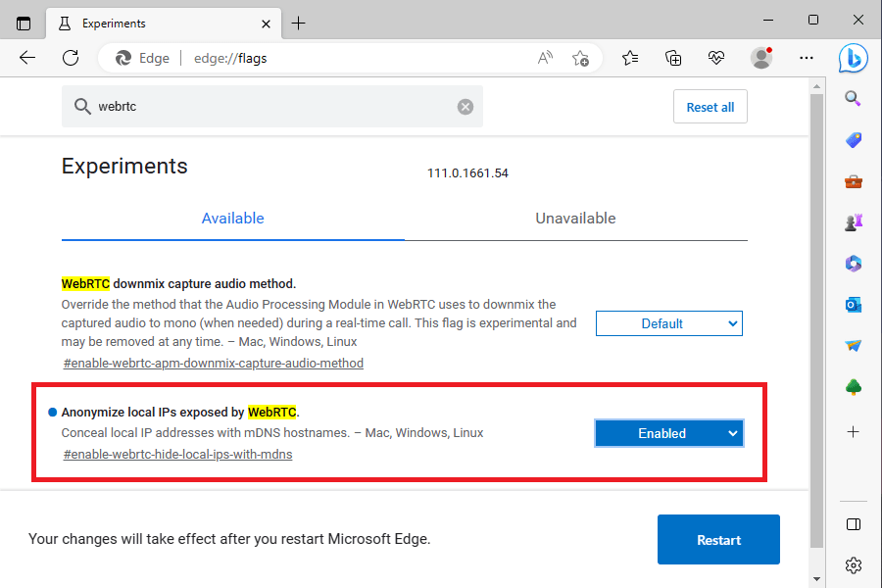Screen dimensions: 882x588
Task: Click the version number 111.0.1661.54
Action: (467, 173)
